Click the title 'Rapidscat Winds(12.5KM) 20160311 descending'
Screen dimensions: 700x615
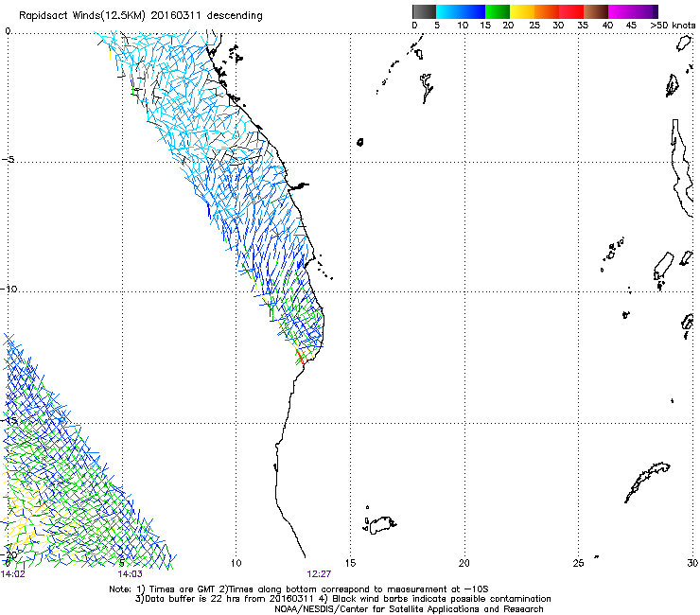tap(141, 16)
